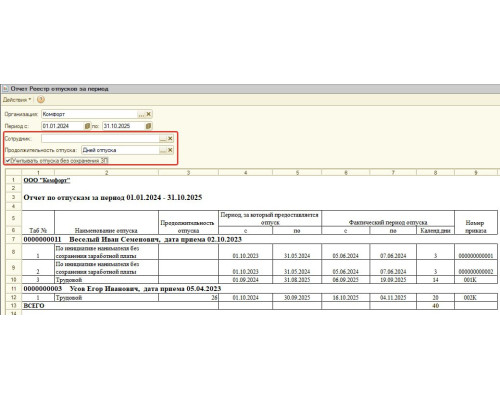Open selection list for Продолжительность отпуска

coord(163,150)
